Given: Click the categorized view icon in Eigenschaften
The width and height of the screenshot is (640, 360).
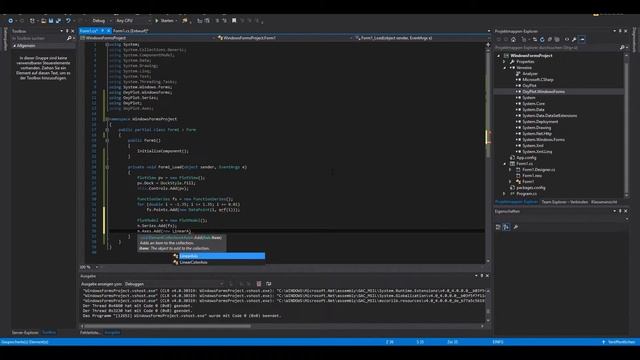Looking at the screenshot, I should [x=498, y=227].
